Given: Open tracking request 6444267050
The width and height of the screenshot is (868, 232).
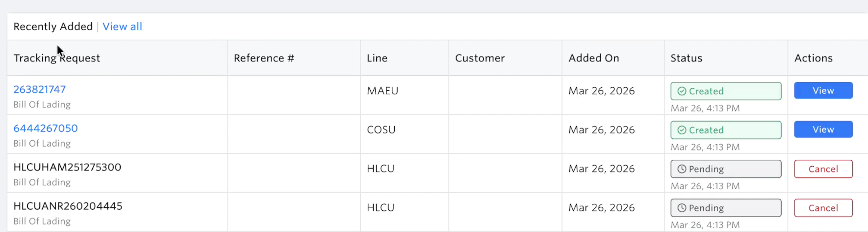Looking at the screenshot, I should click(x=46, y=128).
